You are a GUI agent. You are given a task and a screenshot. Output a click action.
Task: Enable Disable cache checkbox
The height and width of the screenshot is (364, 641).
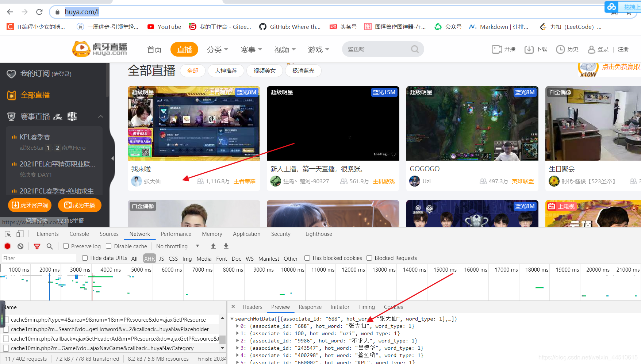click(x=108, y=246)
